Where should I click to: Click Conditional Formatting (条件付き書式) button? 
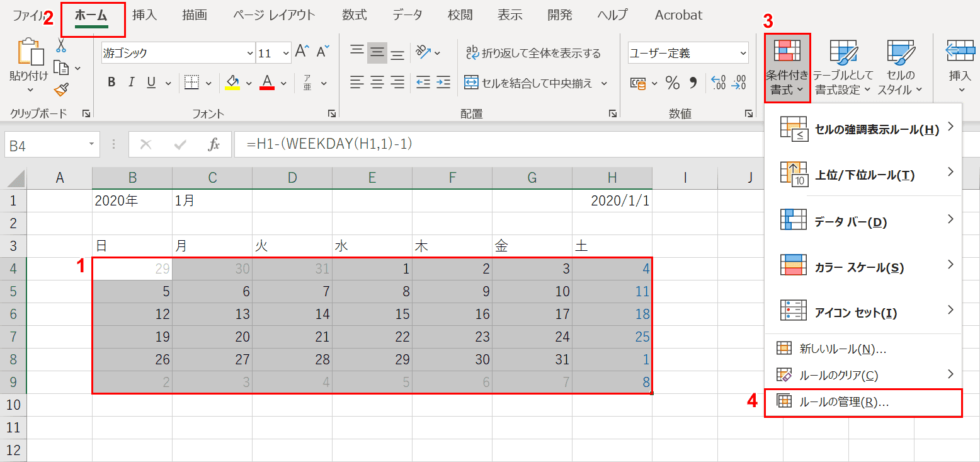[787, 68]
